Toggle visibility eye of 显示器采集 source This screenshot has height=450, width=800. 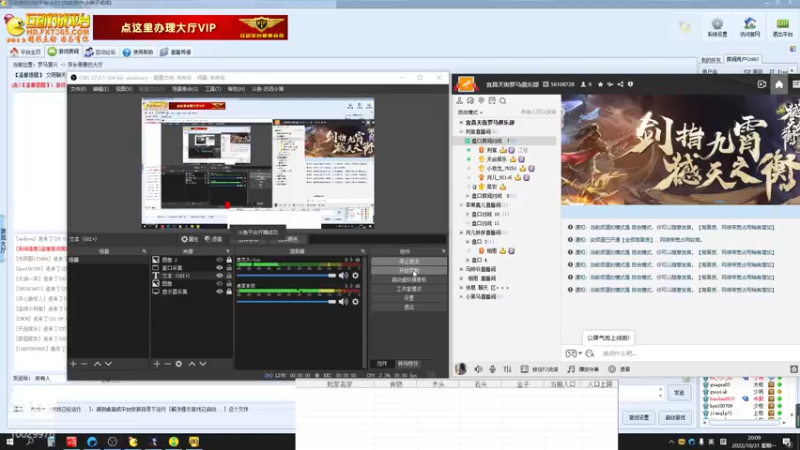[219, 291]
